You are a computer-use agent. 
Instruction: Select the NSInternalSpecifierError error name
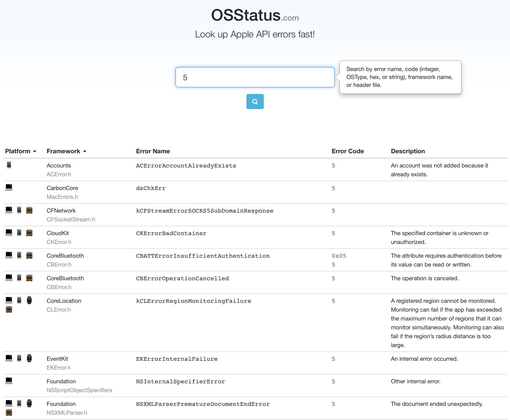coord(180,382)
